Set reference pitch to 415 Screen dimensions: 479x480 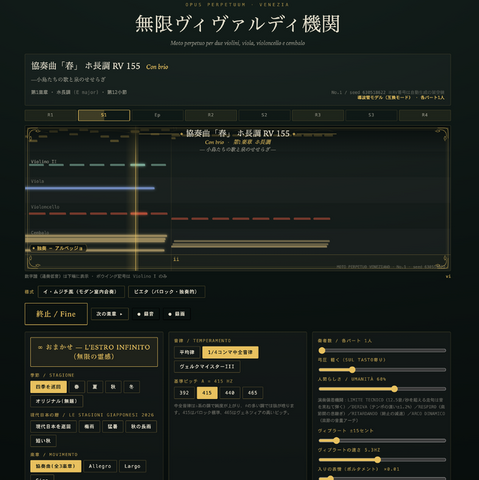207,393
